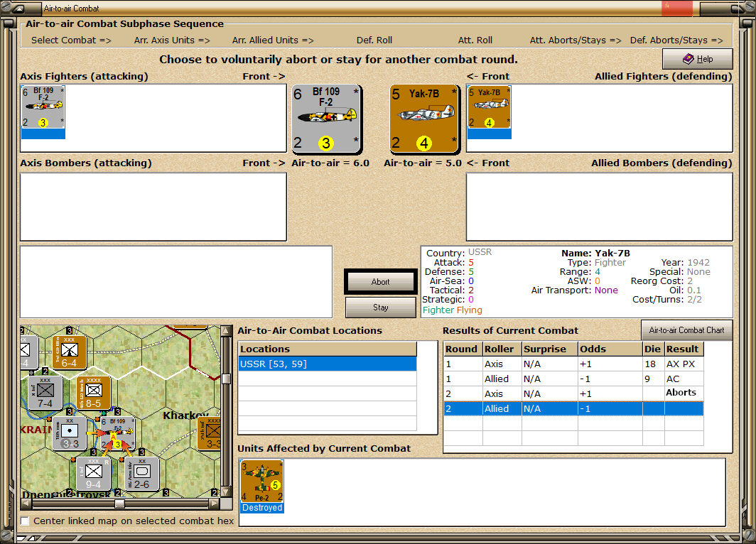Click the Select Combat subphase step
This screenshot has height=544, width=756.
coord(71,40)
